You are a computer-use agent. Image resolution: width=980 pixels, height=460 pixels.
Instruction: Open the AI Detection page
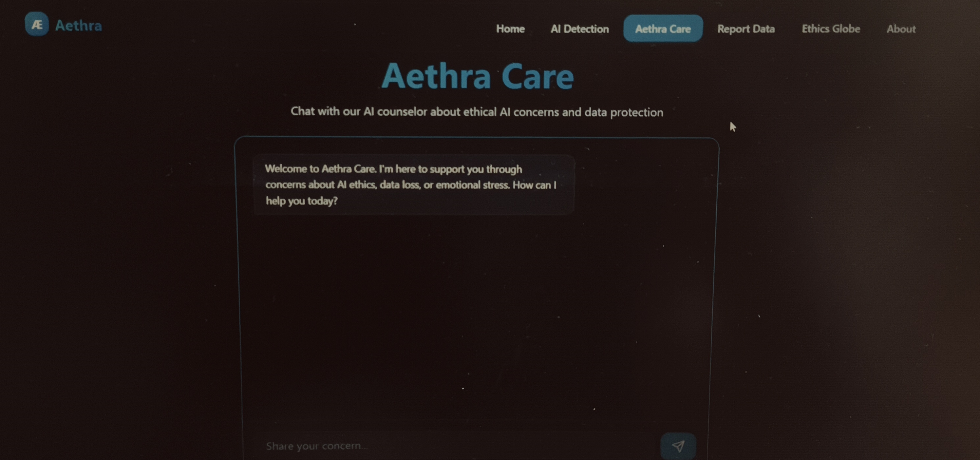point(579,29)
